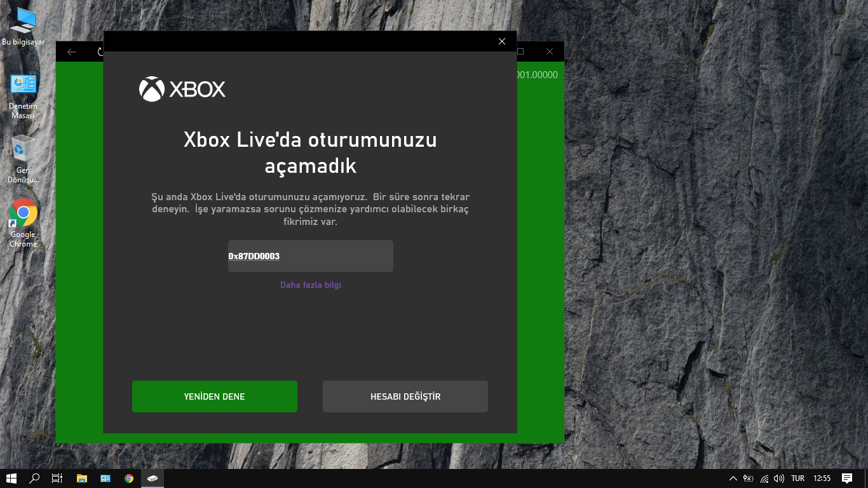
Task: Click the active Xbox app taskbar icon
Action: pyautogui.click(x=153, y=478)
